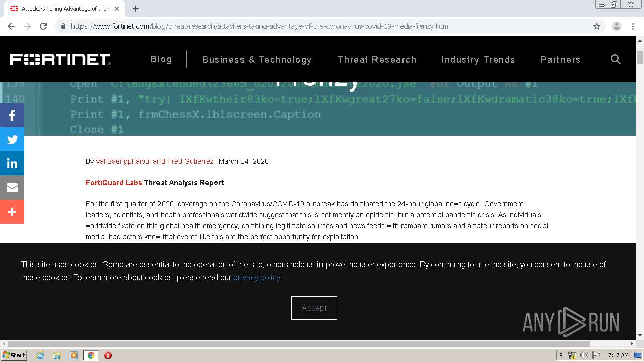Open more sharing options plus icon
Image resolution: width=644 pixels, height=362 pixels.
point(12,212)
